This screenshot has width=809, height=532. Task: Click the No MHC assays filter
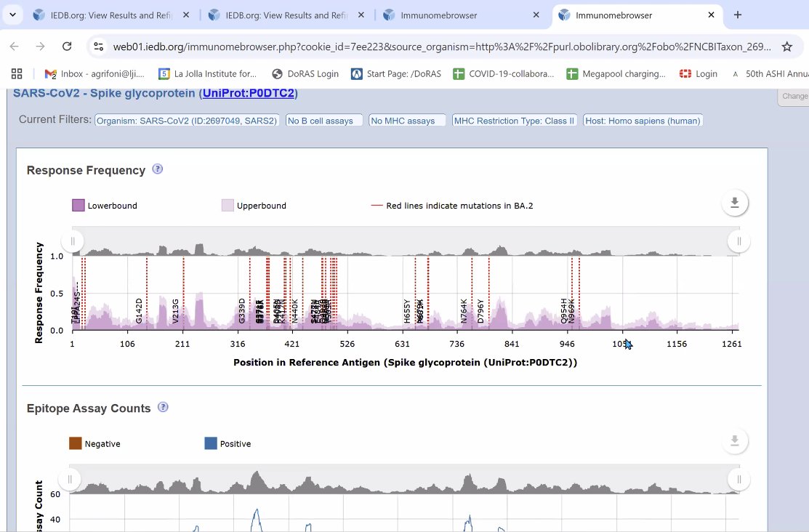click(x=407, y=121)
